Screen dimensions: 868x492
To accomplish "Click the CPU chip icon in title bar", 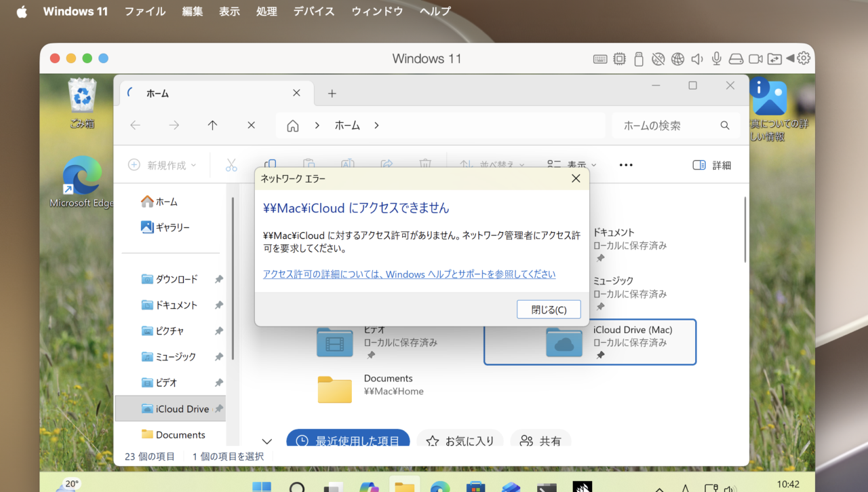I will click(x=619, y=59).
